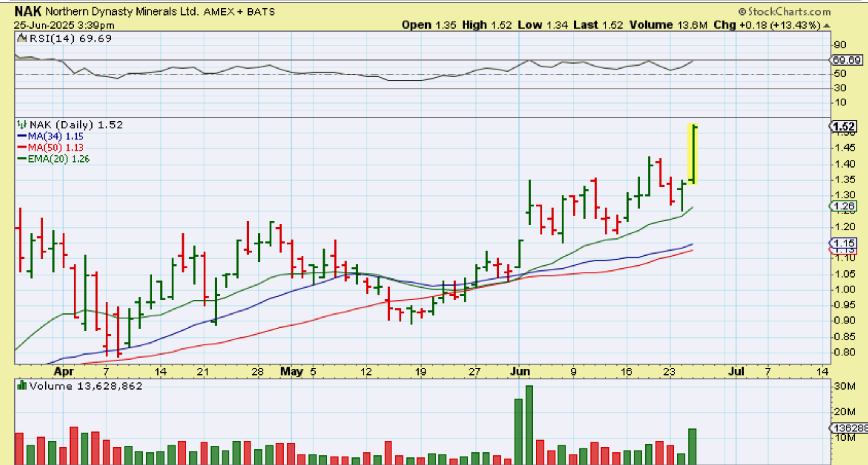Click the green EMA(20) legend line

point(22,159)
